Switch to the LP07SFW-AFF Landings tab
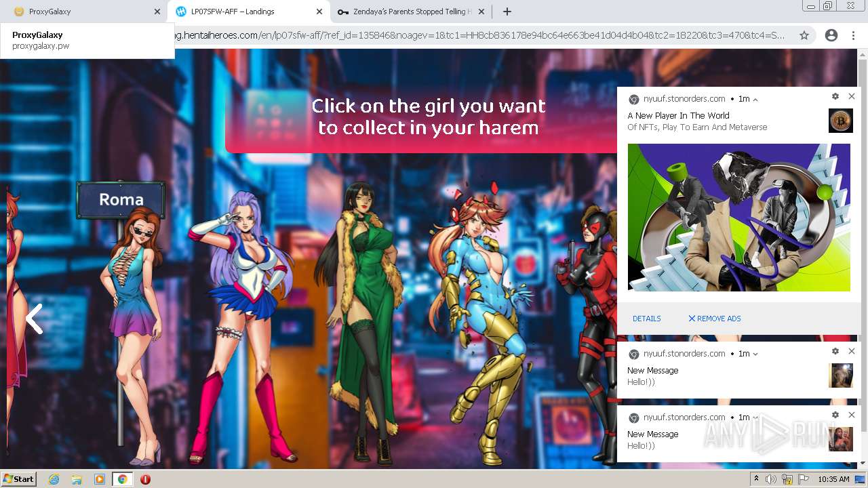Viewport: 868px width, 488px height. 247,12
